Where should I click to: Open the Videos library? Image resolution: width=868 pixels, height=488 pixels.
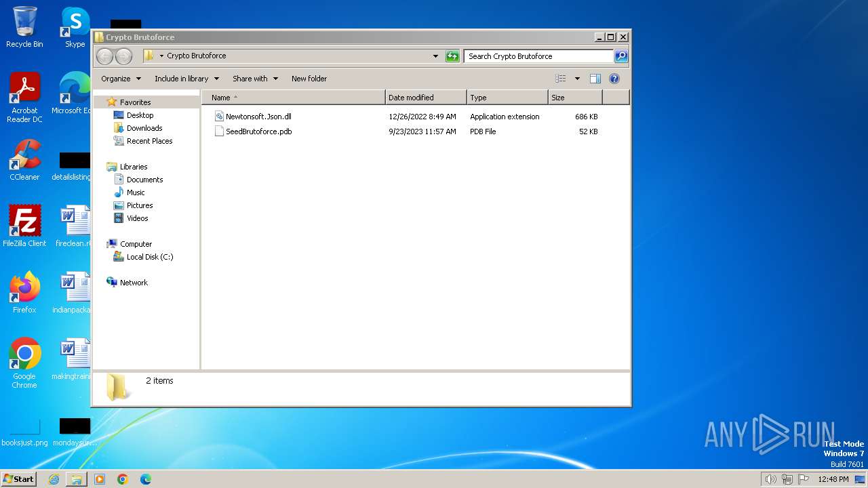point(137,218)
